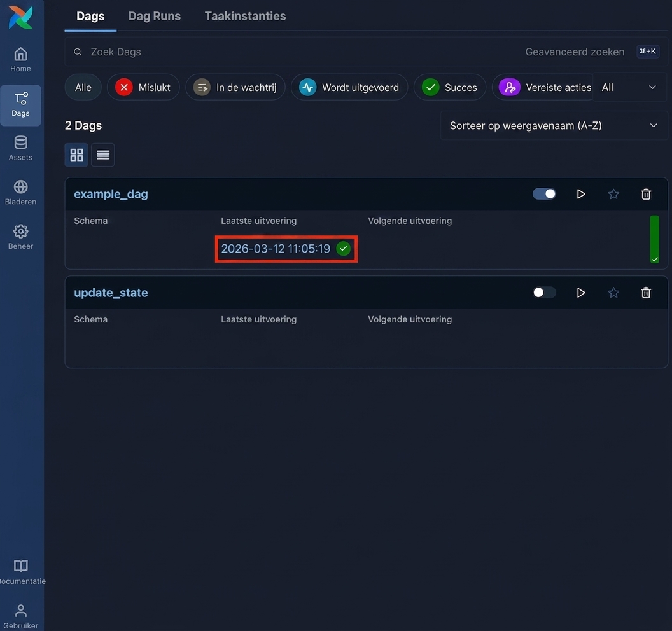Click the green check beside the last run date
The height and width of the screenshot is (631, 672).
click(x=343, y=249)
